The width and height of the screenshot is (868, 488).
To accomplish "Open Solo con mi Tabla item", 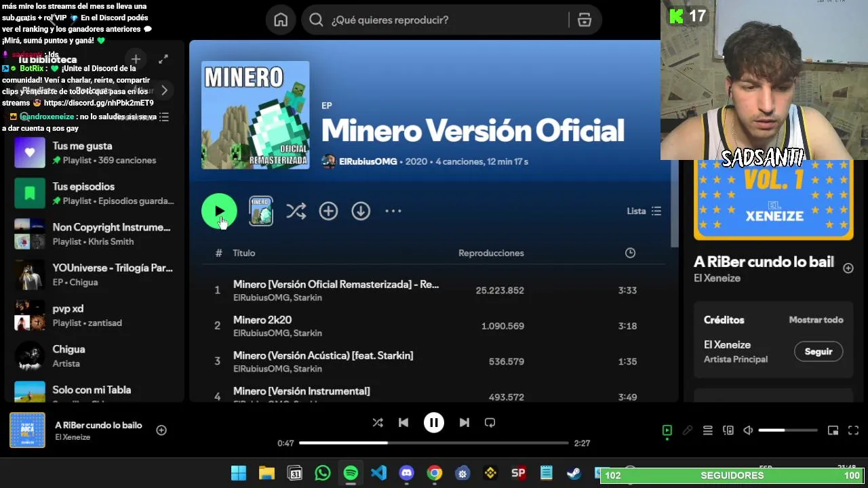I will coord(95,392).
